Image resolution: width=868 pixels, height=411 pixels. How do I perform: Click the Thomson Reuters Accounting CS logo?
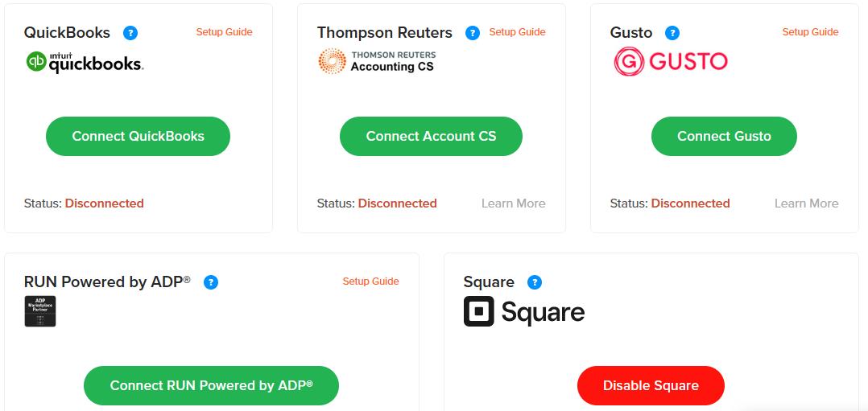point(377,61)
